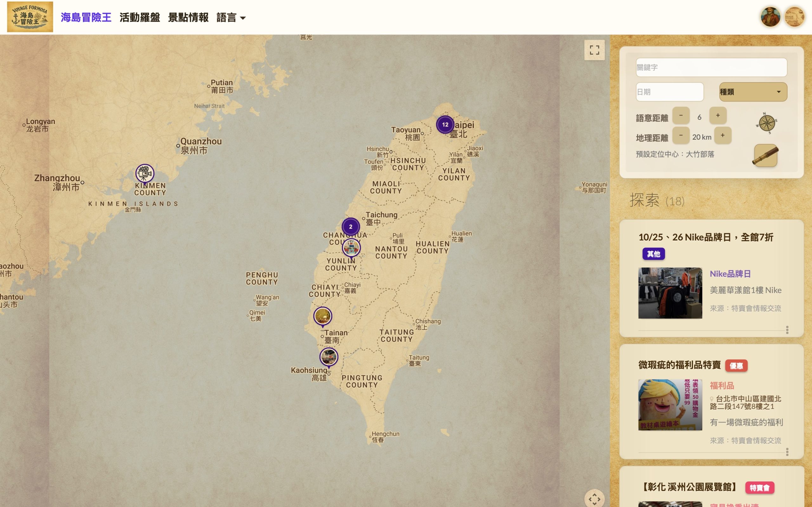Open the explorer portrait avatar

pos(770,17)
